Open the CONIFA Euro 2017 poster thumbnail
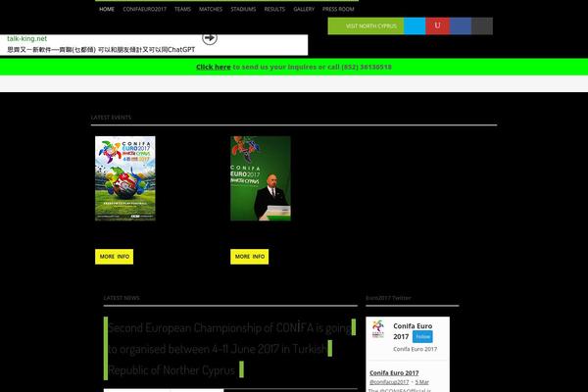This screenshot has height=392, width=588. tap(125, 178)
